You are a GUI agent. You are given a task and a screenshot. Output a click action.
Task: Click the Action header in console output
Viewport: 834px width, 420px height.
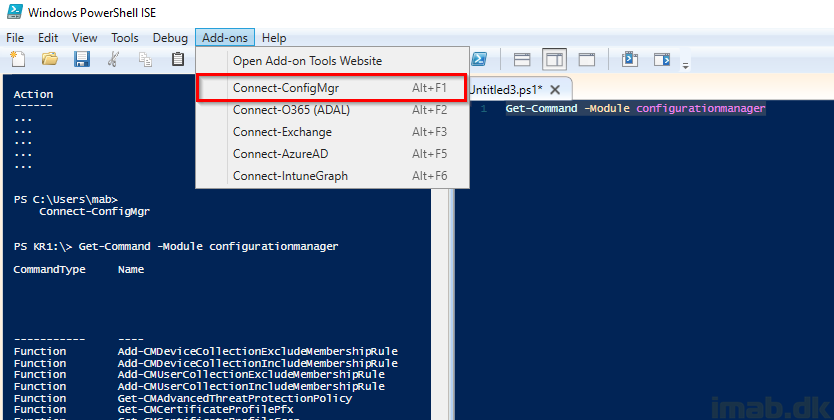33,95
